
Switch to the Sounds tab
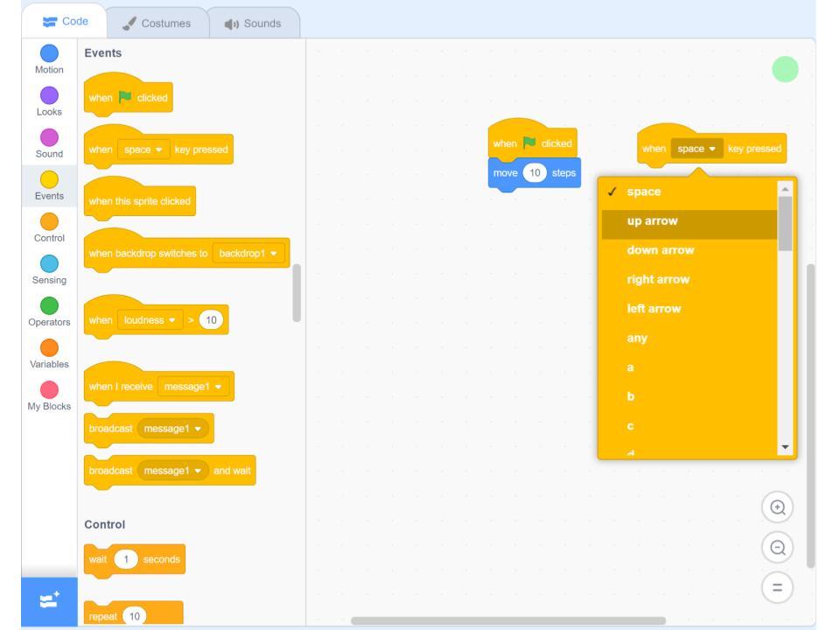tap(253, 24)
